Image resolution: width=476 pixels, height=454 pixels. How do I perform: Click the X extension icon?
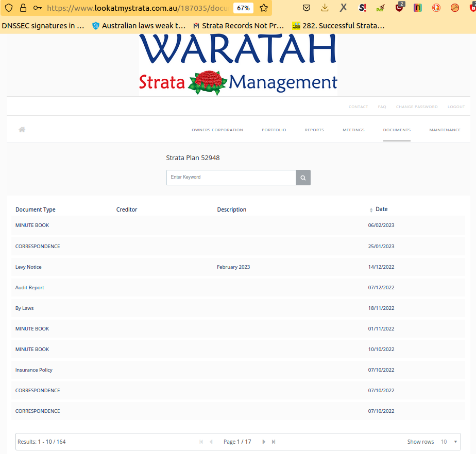[343, 8]
